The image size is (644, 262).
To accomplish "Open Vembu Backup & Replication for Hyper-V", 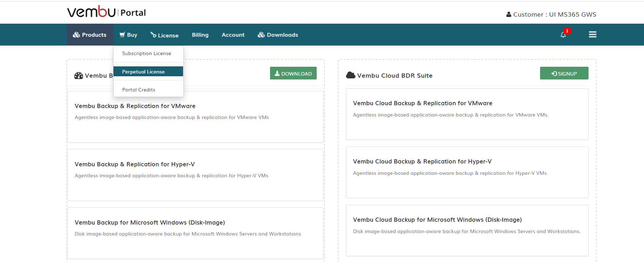I will [x=195, y=175].
